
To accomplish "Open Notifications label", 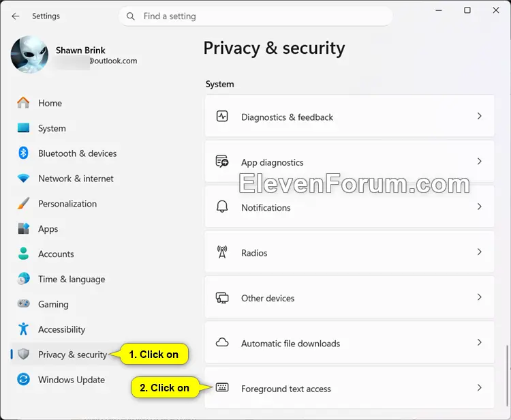I will [266, 208].
